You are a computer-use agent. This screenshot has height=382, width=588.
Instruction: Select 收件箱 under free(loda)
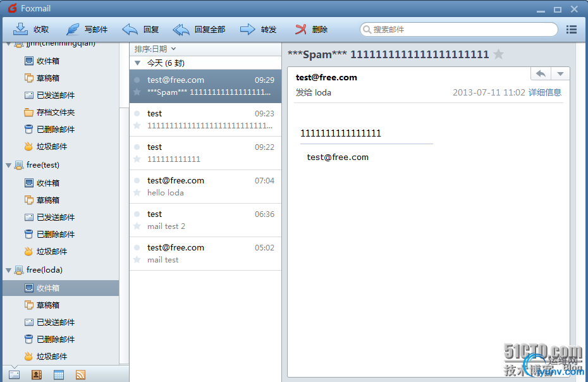[x=61, y=288]
